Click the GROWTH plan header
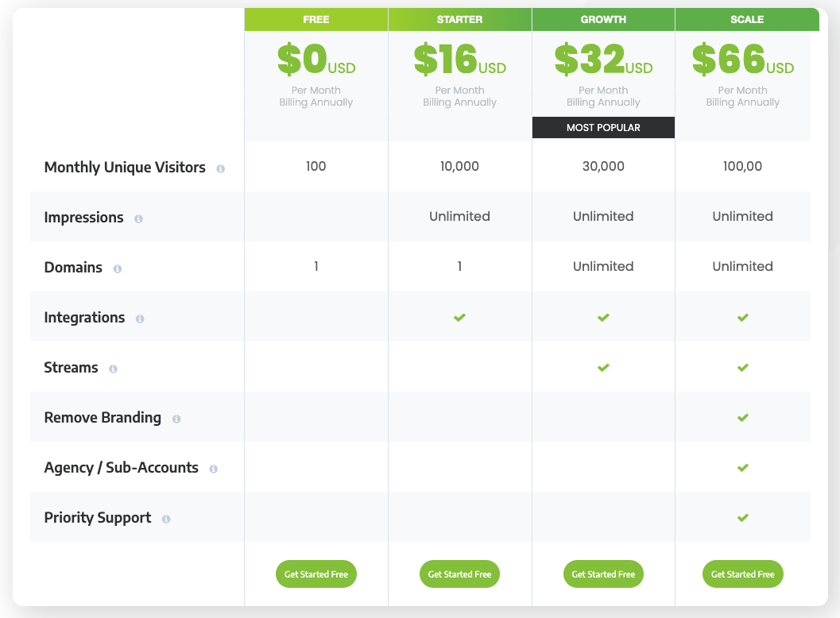 603,20
